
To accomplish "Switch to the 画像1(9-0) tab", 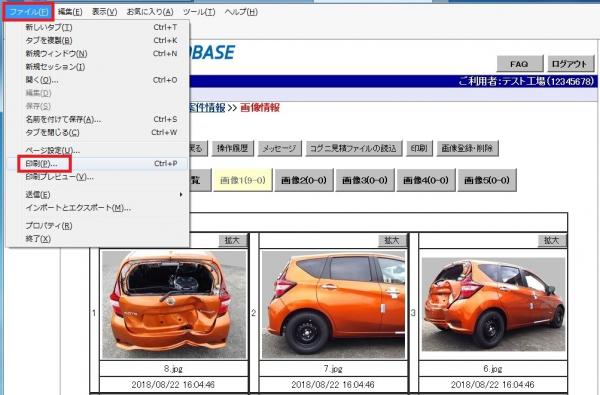I will [243, 180].
